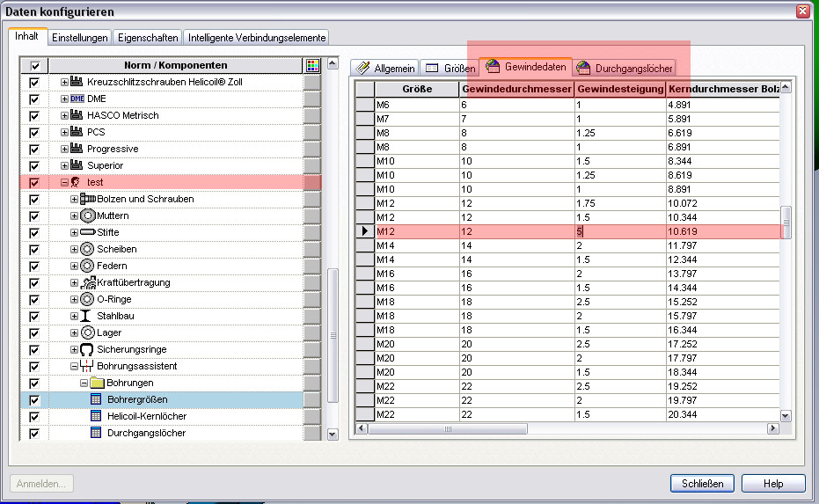Click the Bolzen und Schrauben bolt icon
Screen dimensions: 819x504
[87, 199]
